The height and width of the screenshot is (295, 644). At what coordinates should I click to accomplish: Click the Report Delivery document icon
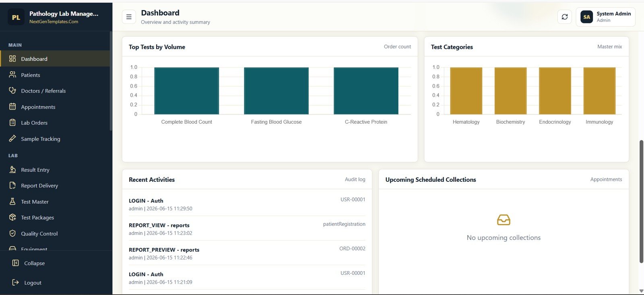[x=12, y=185]
